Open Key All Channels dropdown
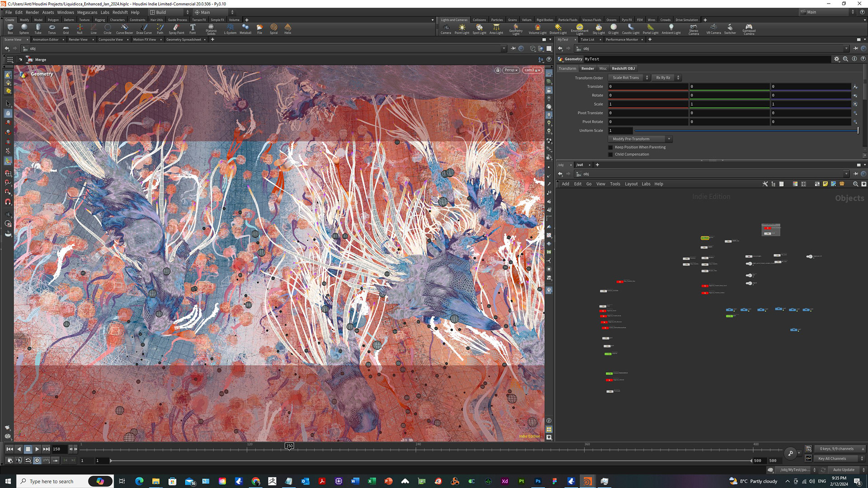The height and width of the screenshot is (488, 868). coord(839,459)
